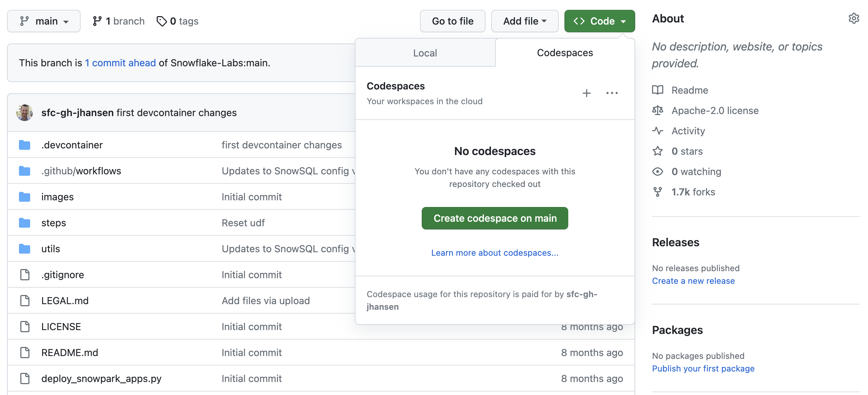Switch to the Local tab

(425, 53)
